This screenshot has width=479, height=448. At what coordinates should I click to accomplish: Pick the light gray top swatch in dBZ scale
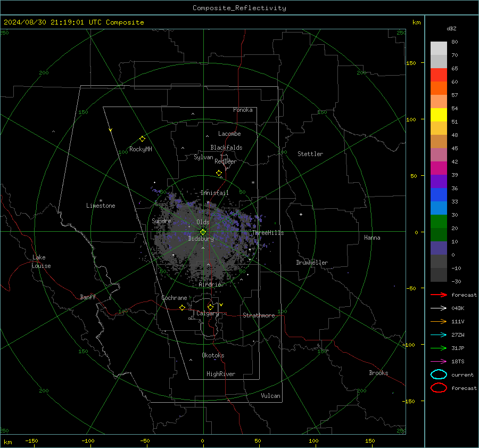[439, 48]
